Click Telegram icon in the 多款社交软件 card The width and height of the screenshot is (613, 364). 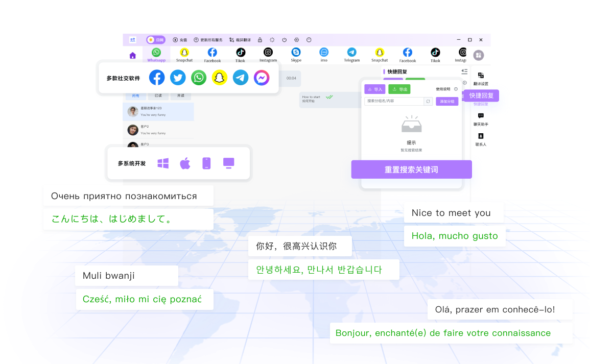[x=241, y=78]
